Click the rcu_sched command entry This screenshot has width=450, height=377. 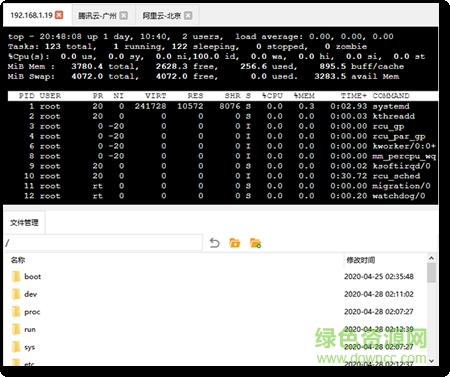(396, 176)
